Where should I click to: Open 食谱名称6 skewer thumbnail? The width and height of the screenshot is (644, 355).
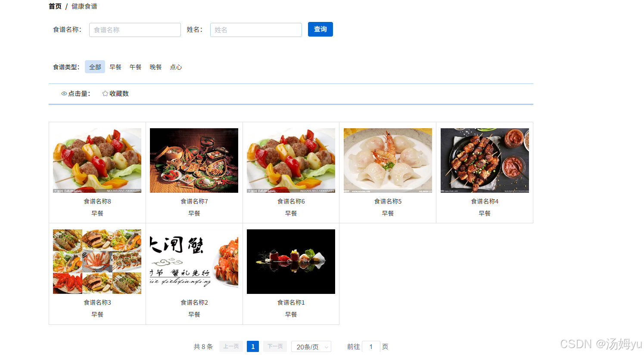click(291, 161)
